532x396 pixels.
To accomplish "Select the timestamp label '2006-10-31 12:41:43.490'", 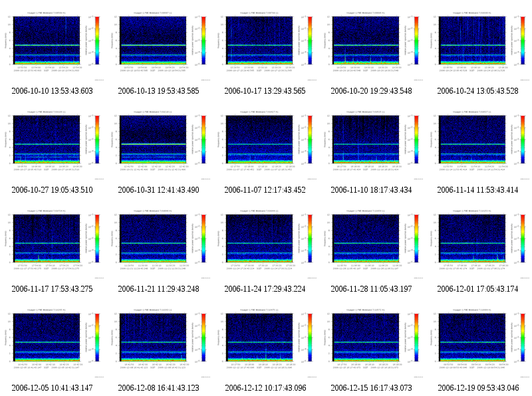I will [x=158, y=190].
